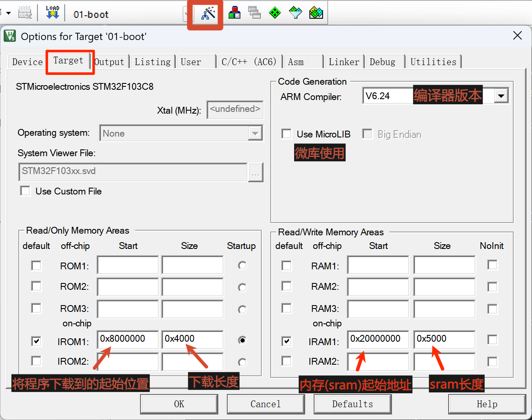This screenshot has width=532, height=420.
Task: Click the IRAM1 Start address field
Action: (378, 340)
